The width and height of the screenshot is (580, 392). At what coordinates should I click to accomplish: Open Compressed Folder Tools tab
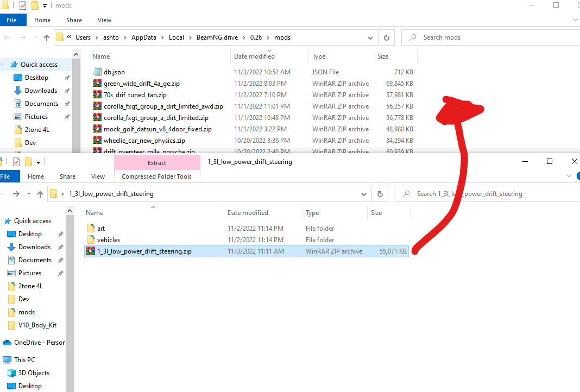pos(157,176)
